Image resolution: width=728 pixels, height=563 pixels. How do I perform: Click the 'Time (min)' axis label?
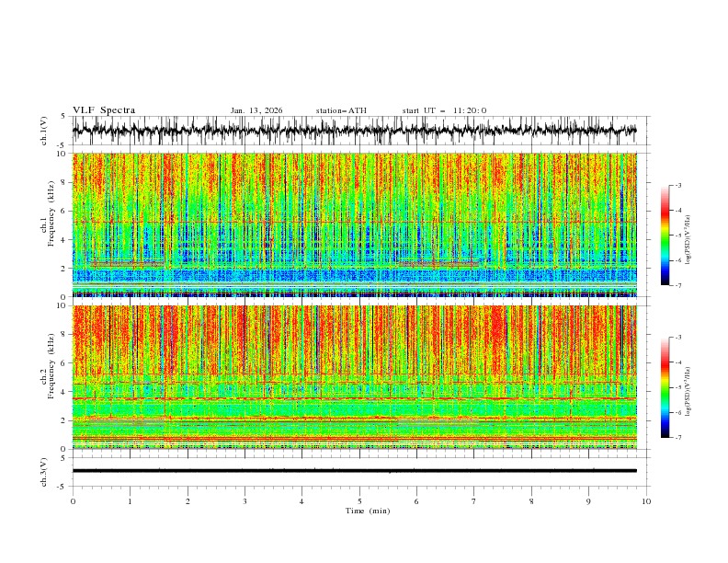point(368,511)
